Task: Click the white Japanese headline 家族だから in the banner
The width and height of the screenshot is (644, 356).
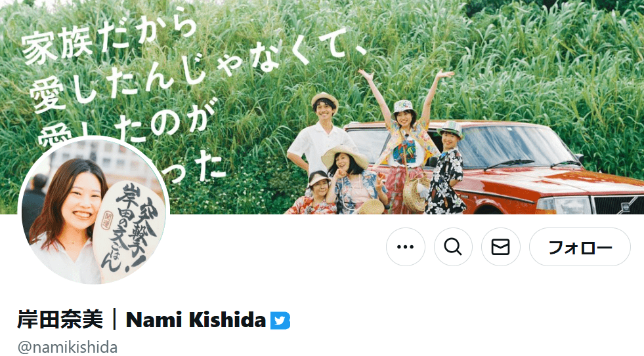Action: pyautogui.click(x=109, y=39)
